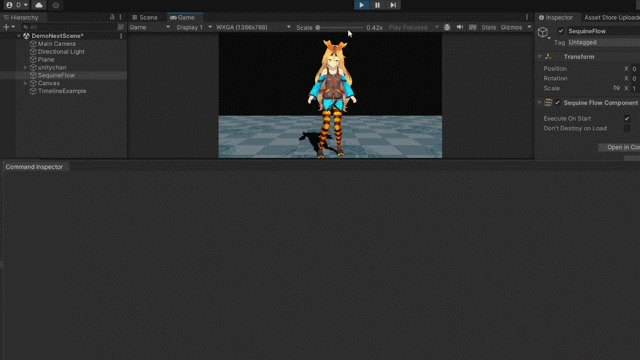Enable Don't Destroy on Load

(627, 128)
